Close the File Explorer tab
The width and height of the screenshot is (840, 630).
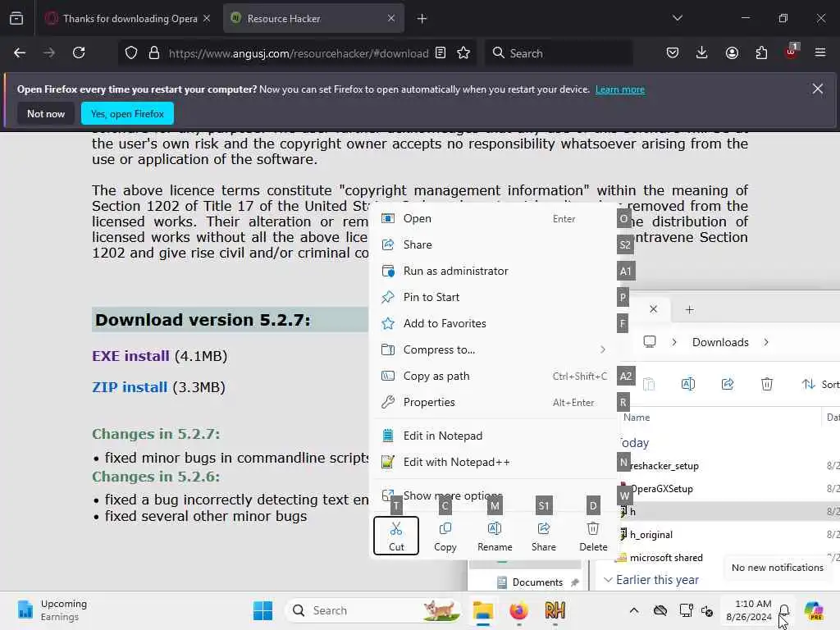tap(653, 309)
